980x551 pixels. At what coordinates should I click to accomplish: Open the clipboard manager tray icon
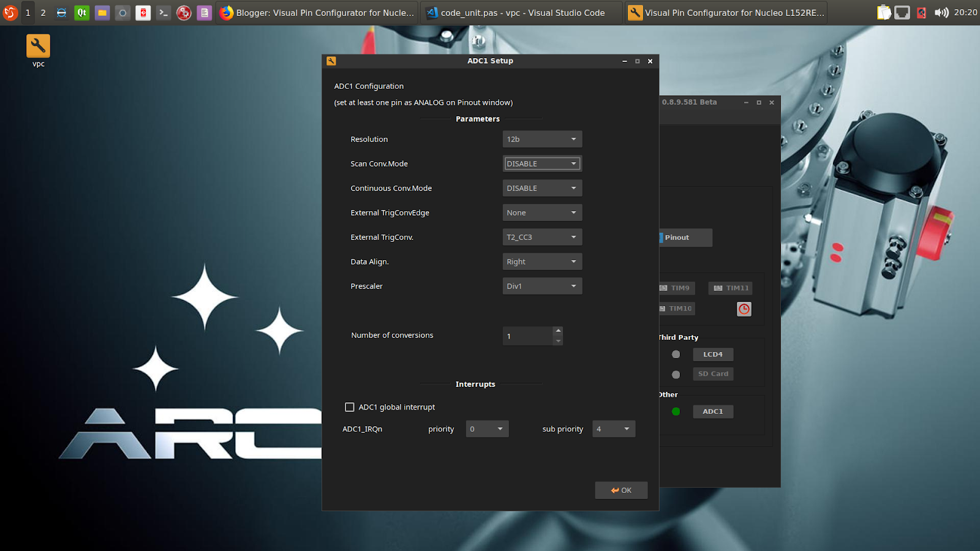[x=884, y=13]
